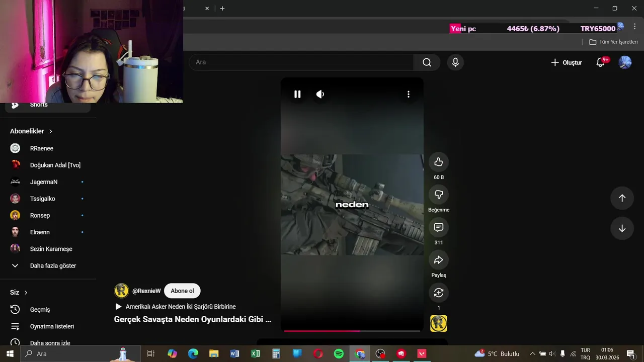Open 'Tüm Yer İşaretleri' bookmarks folder
644x362 pixels.
coord(613,42)
